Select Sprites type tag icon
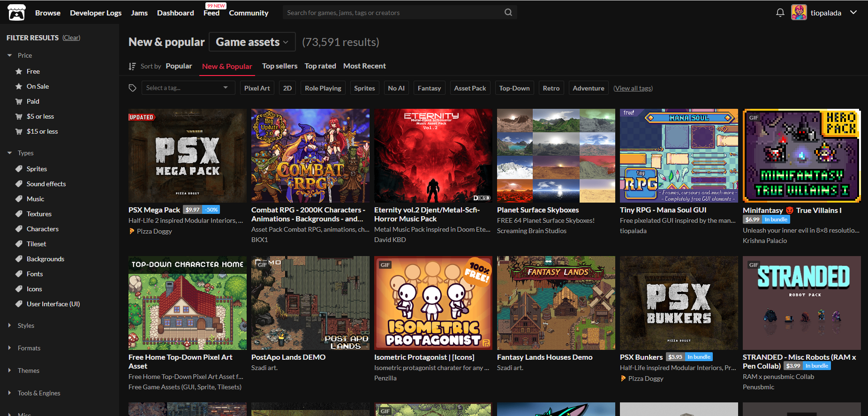The height and width of the screenshot is (416, 868). (x=19, y=169)
